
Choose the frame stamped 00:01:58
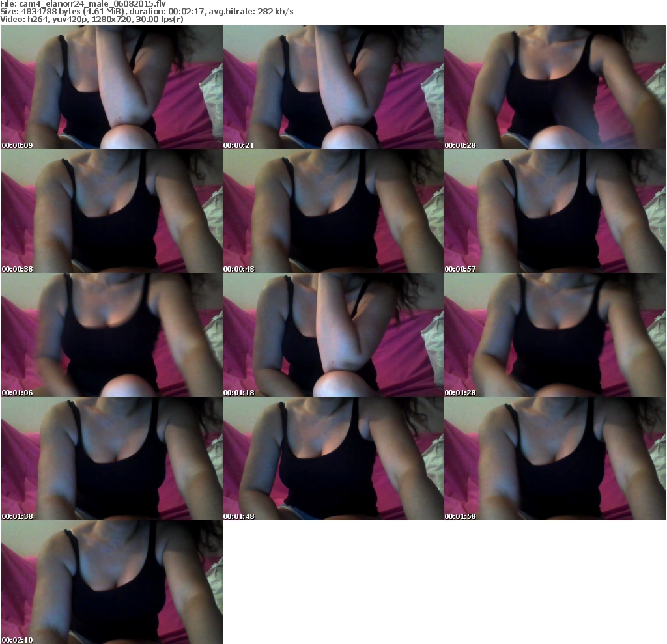click(x=555, y=458)
